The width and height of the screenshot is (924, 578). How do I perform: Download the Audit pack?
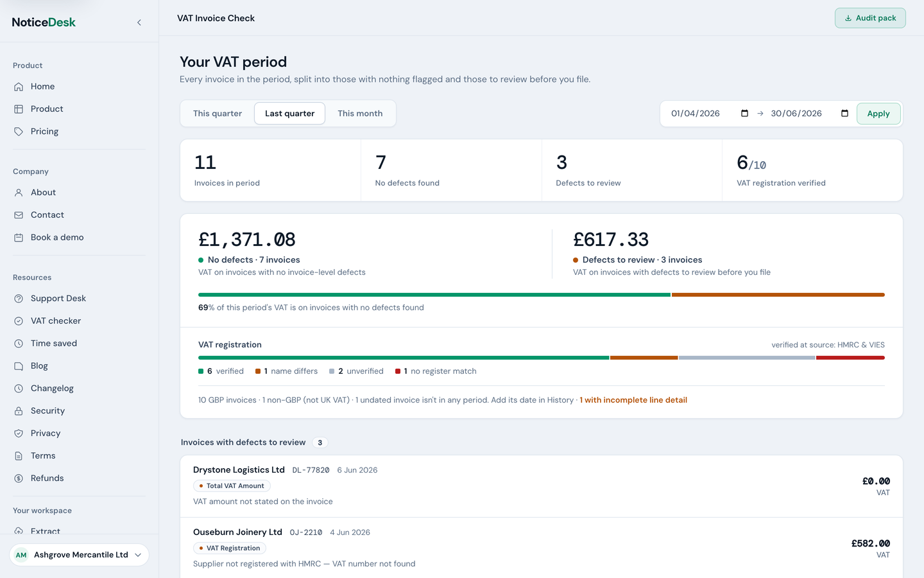coord(870,18)
